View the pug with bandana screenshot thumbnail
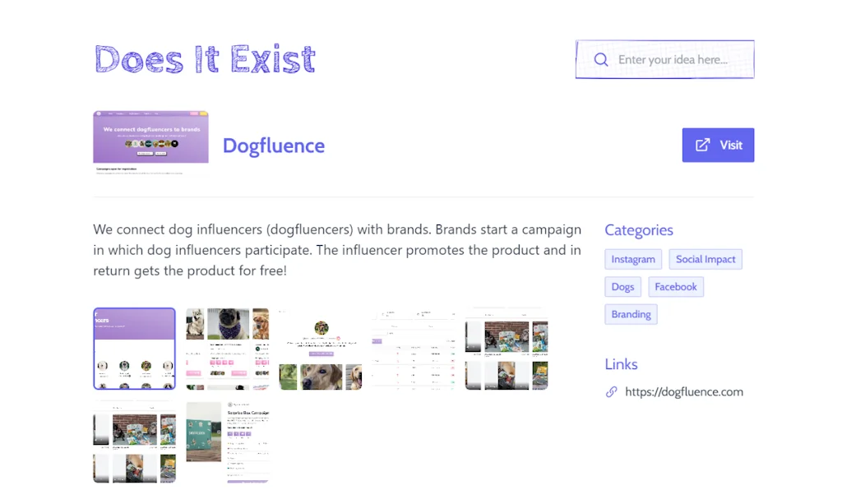Screen dimensions: 842x504 coord(227,349)
